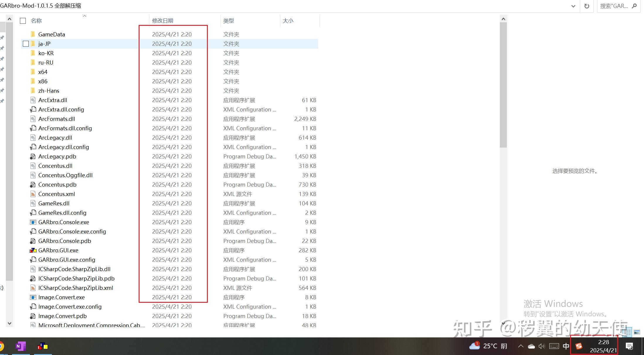Click the file list vertical scrollbar thumb
This screenshot has height=355, width=644.
503,85
